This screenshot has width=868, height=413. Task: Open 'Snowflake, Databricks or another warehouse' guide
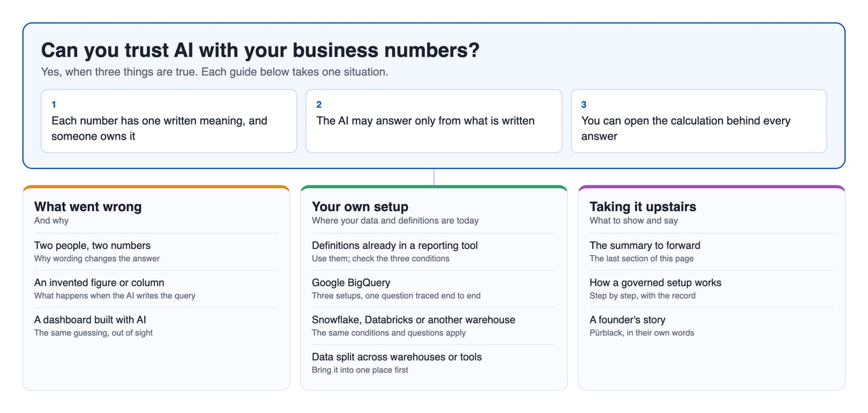click(x=433, y=326)
